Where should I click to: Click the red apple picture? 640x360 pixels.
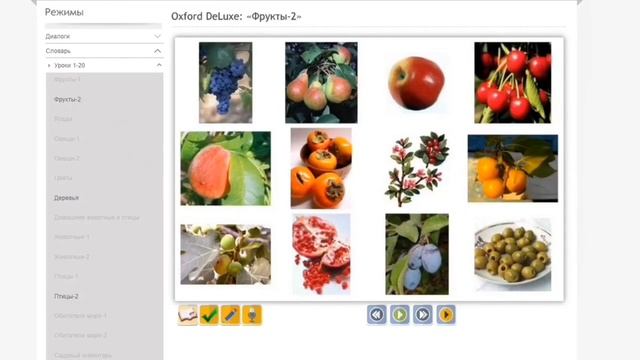point(416,83)
